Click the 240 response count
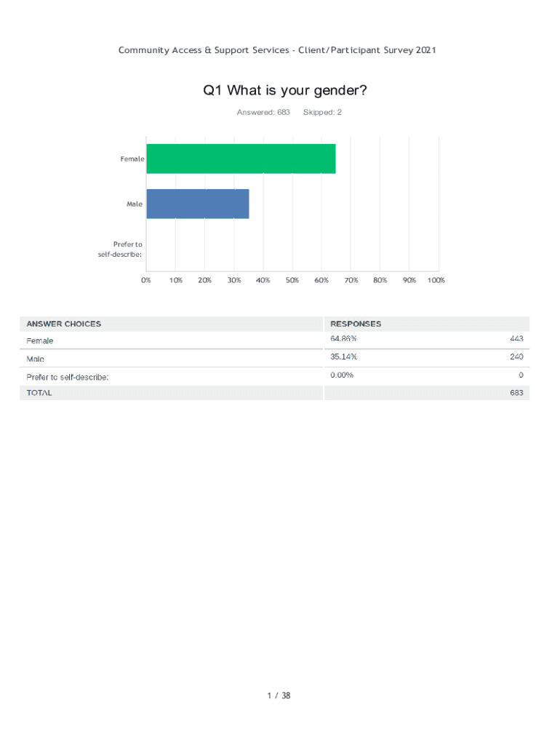This screenshot has width=560, height=745. [516, 356]
